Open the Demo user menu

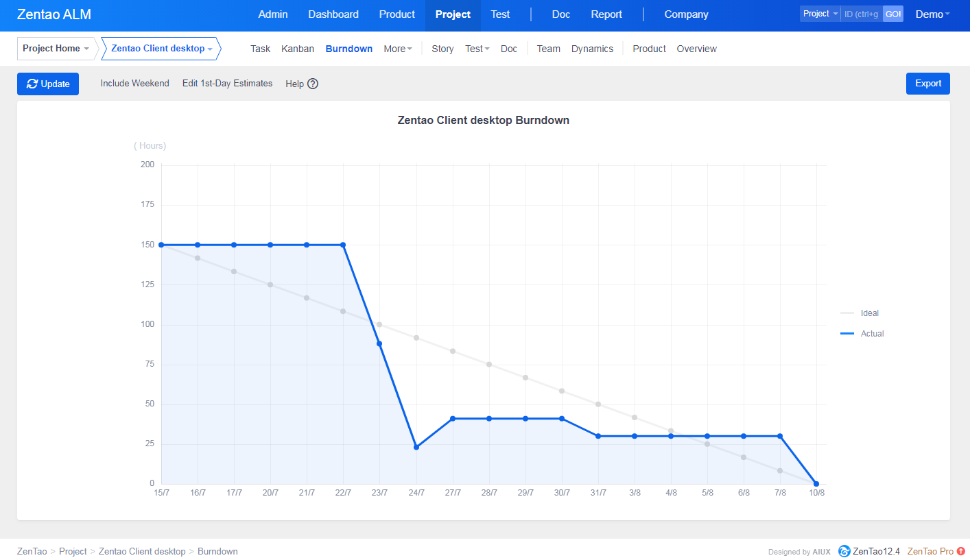point(932,14)
